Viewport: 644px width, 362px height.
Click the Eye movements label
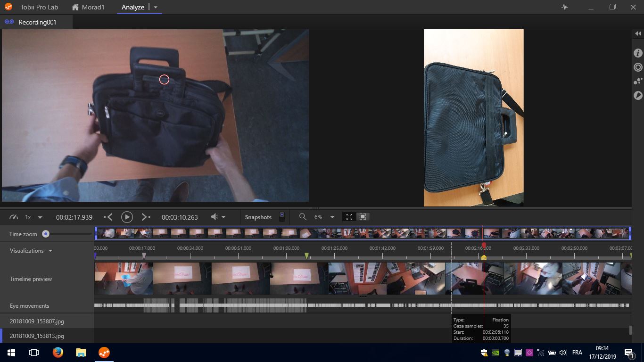29,306
